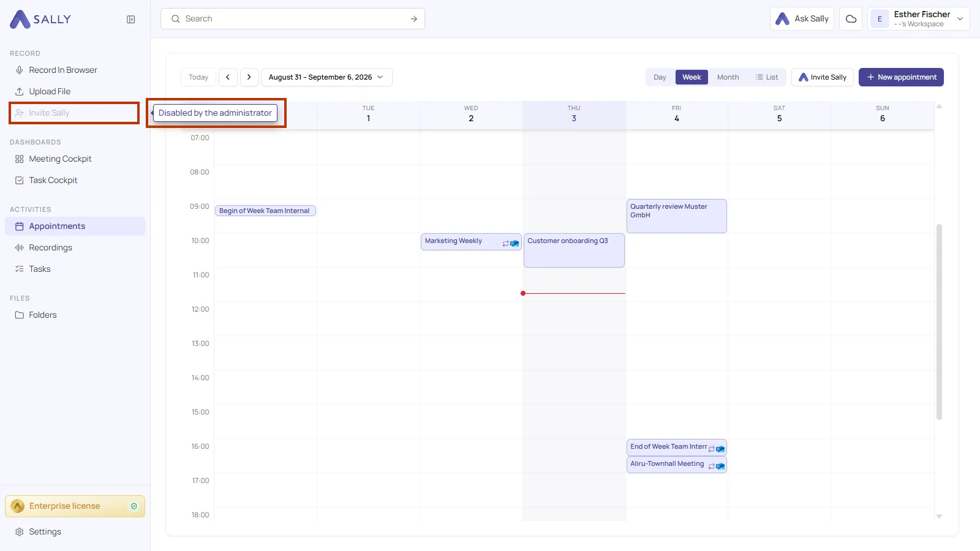
Task: Switch calendar to Day view
Action: 660,77
